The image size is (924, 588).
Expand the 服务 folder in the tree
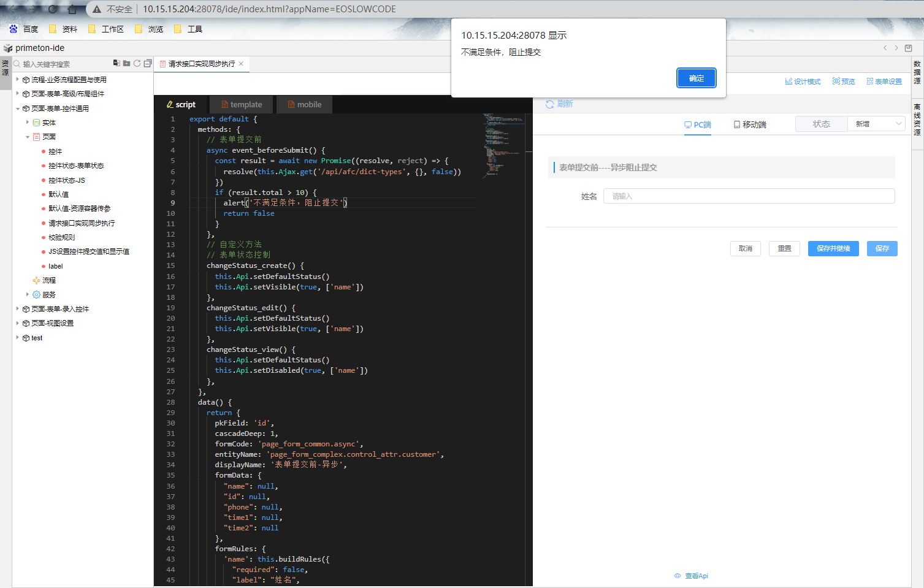(28, 295)
